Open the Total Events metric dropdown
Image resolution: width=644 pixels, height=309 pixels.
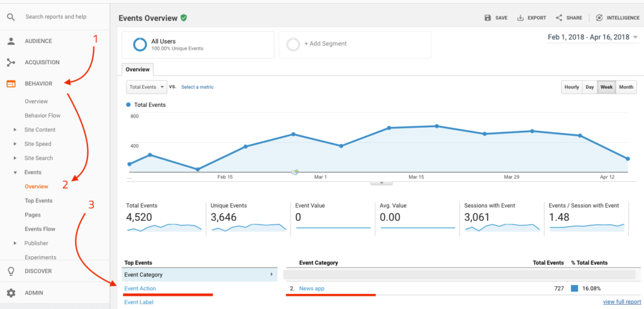(x=147, y=87)
